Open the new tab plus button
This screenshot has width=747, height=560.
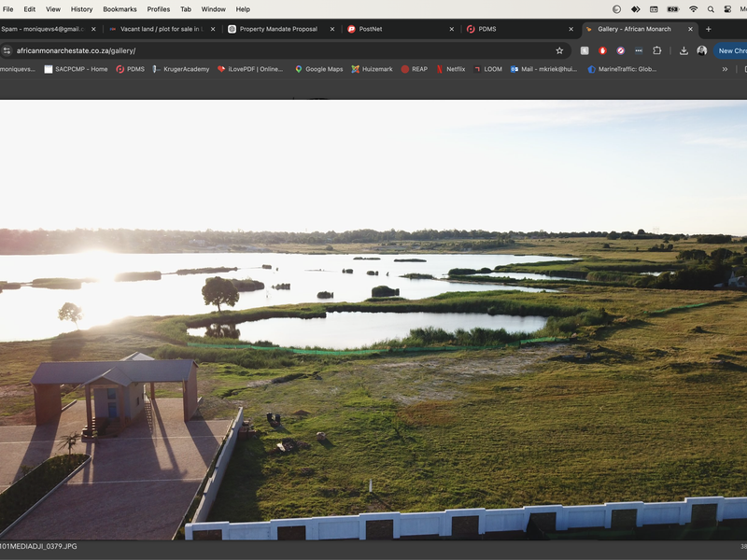coord(708,29)
